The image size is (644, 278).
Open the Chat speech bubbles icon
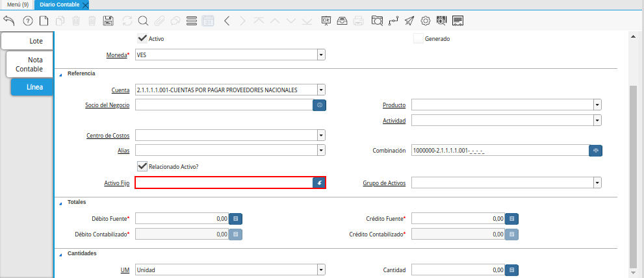point(175,21)
